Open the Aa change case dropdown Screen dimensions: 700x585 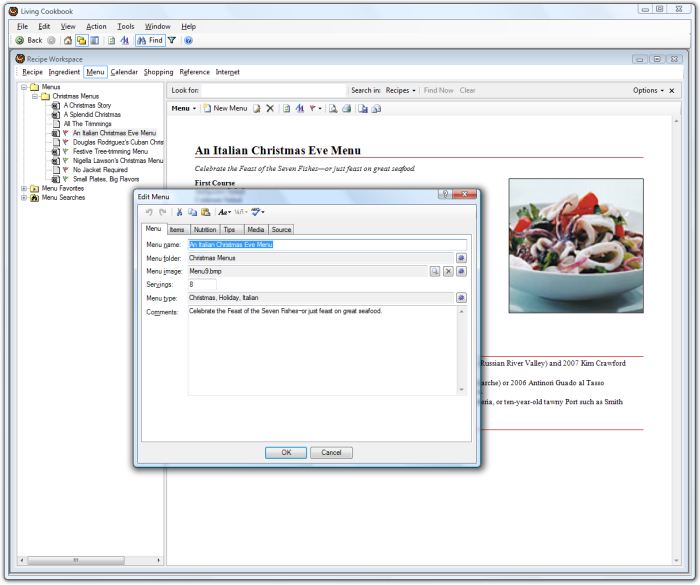[225, 212]
